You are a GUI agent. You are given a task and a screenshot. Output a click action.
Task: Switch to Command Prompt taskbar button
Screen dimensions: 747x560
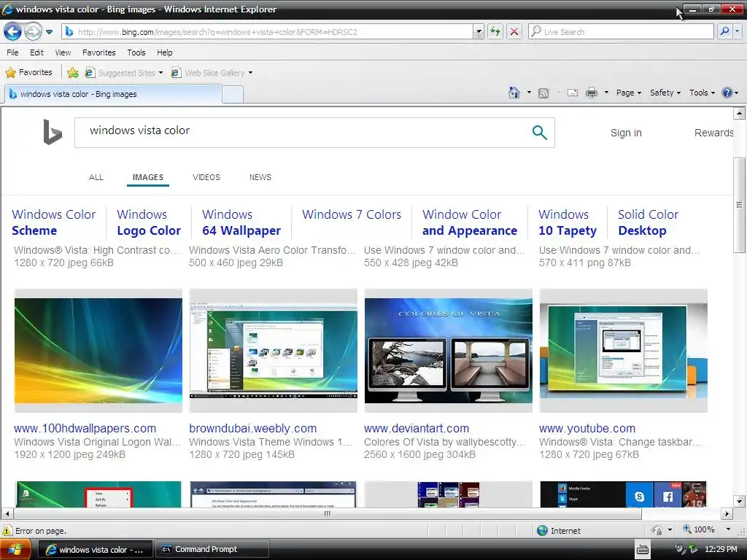(x=212, y=549)
